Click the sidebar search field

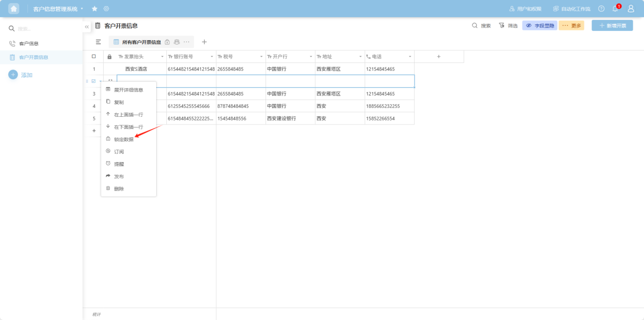click(x=46, y=29)
